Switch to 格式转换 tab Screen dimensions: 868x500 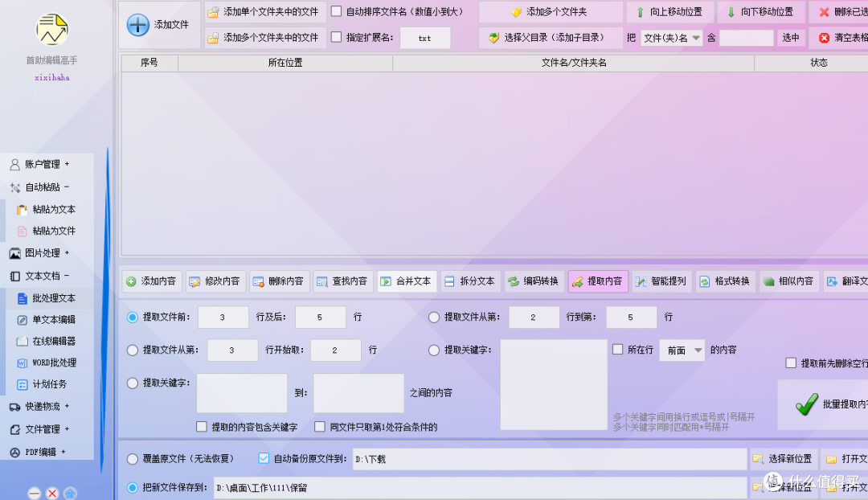725,281
